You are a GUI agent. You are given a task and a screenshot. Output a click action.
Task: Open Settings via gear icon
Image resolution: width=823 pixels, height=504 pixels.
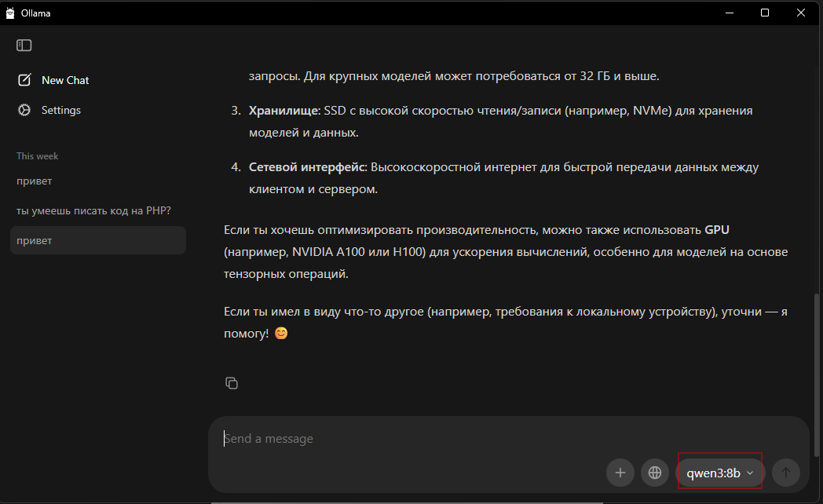24,110
